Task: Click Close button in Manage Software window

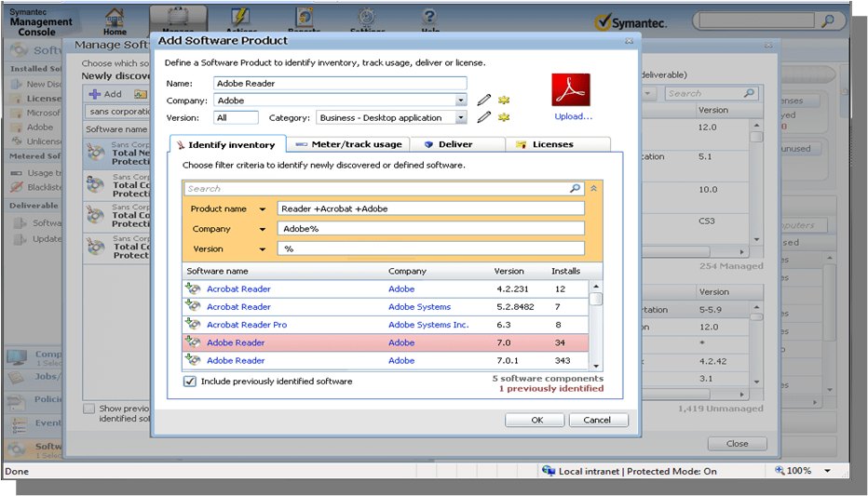Action: (x=738, y=444)
